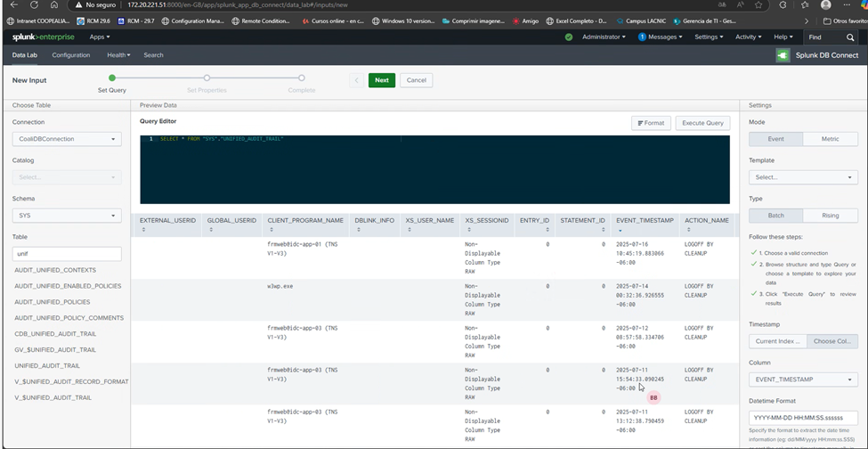This screenshot has height=449, width=868.
Task: Reload the page with the browser refresh icon
Action: [53, 4]
